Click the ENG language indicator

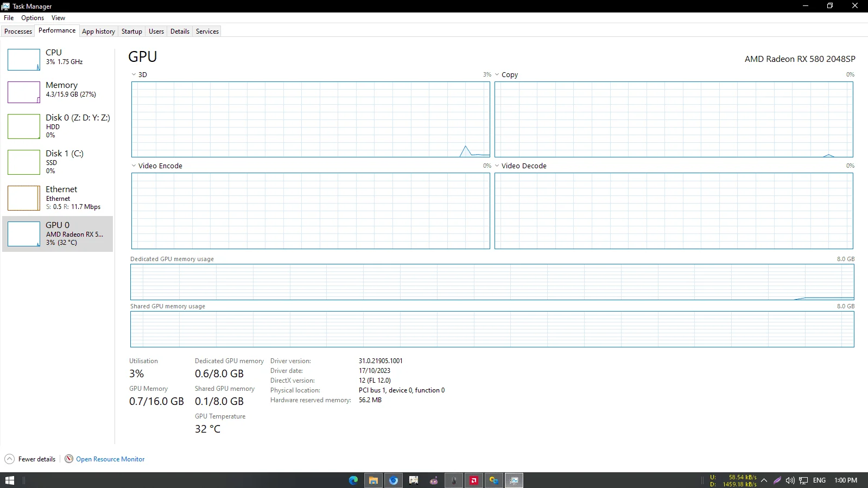[x=819, y=480]
